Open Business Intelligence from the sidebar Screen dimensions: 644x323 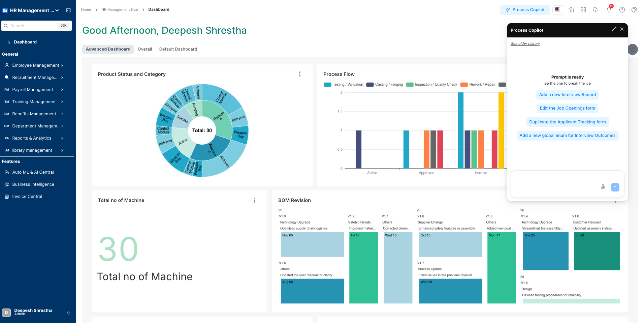click(33, 184)
